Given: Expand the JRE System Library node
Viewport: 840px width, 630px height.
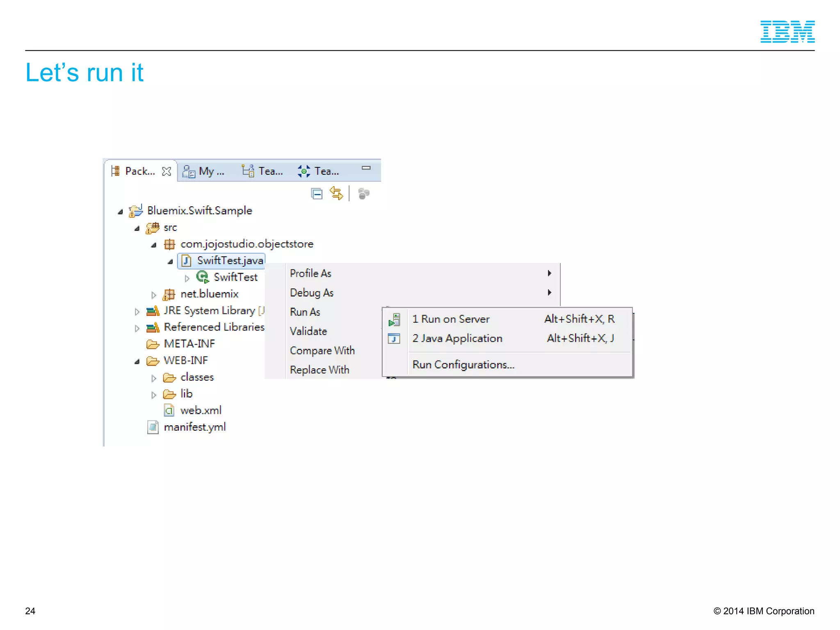Looking at the screenshot, I should pyautogui.click(x=137, y=312).
